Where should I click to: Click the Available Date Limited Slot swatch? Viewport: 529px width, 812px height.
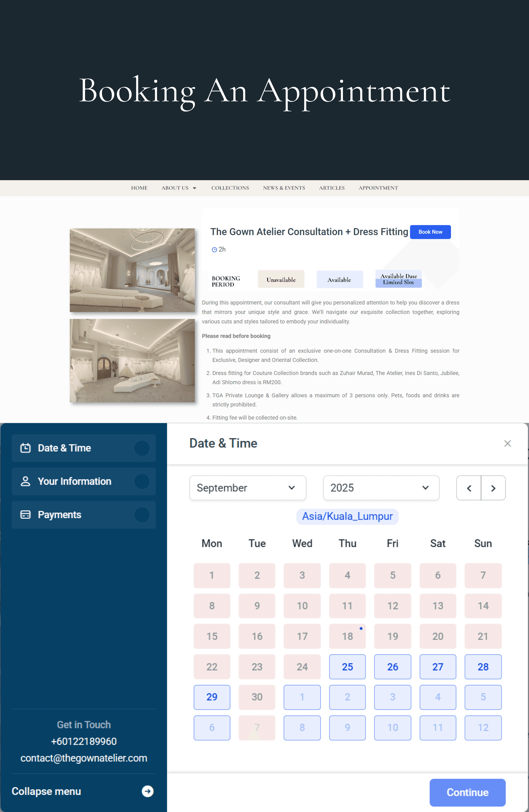(398, 279)
